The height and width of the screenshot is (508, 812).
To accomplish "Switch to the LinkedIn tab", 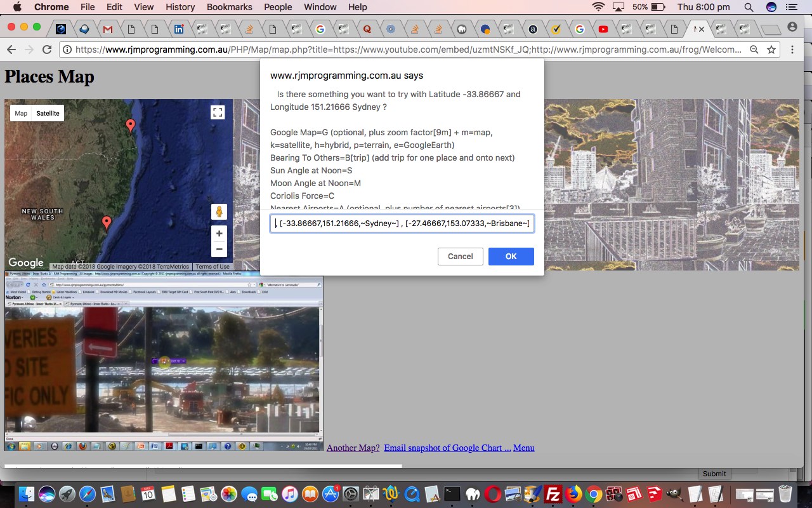I will [x=179, y=29].
